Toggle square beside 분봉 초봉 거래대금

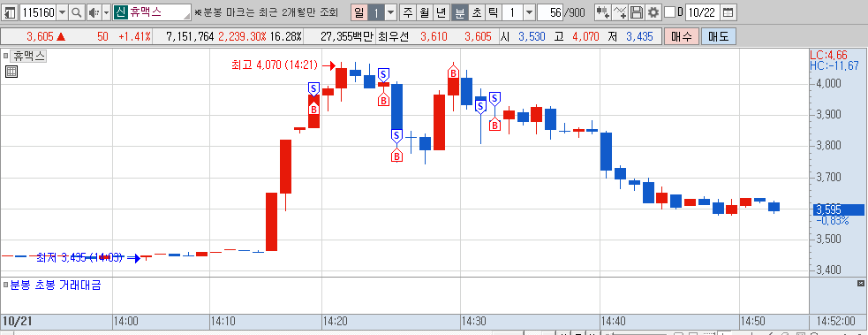point(5,286)
